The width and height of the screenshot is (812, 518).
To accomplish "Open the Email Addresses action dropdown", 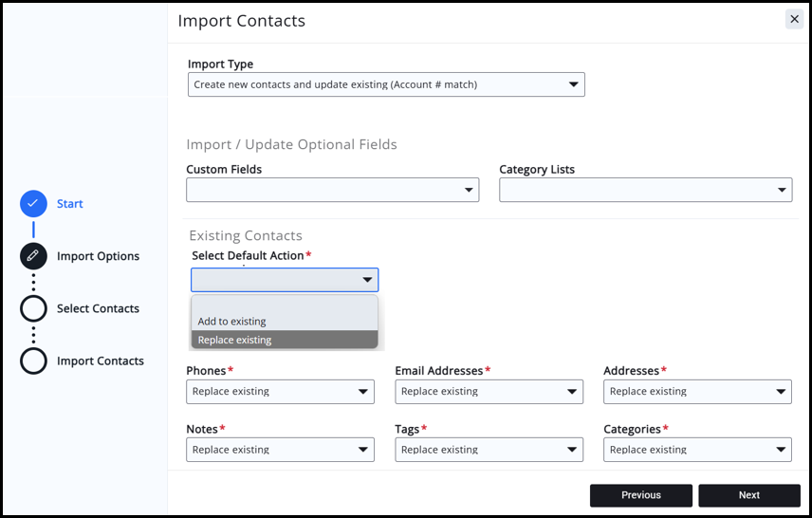I will 489,392.
